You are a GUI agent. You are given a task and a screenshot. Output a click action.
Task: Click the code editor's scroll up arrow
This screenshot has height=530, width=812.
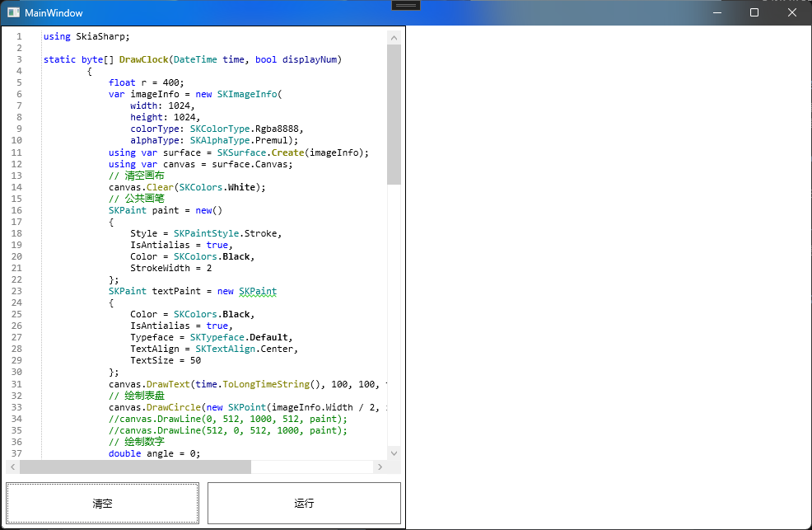tap(394, 37)
